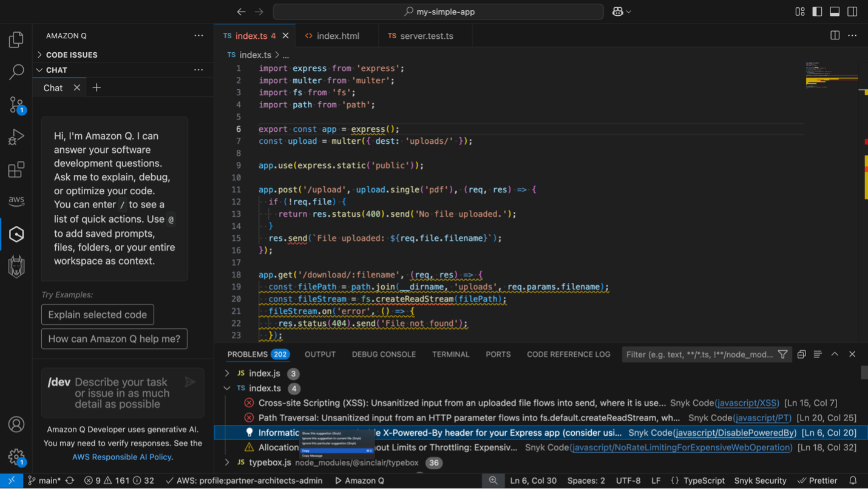Open the Accounts icon in activity bar
Image resolution: width=868 pixels, height=491 pixels.
pyautogui.click(x=16, y=424)
